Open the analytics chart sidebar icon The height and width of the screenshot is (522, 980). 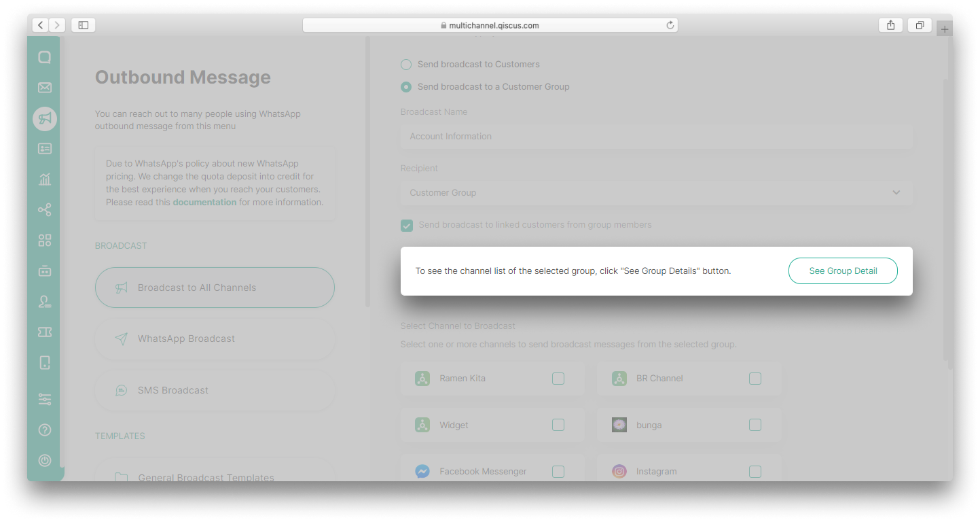[45, 179]
